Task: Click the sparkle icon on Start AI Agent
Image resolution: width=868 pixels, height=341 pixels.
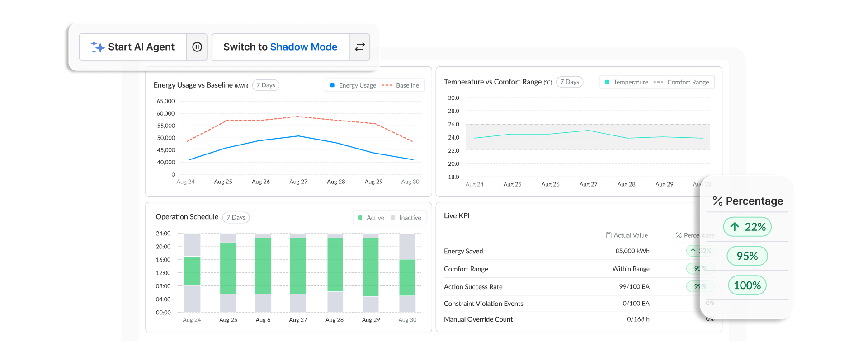Action: click(x=98, y=47)
